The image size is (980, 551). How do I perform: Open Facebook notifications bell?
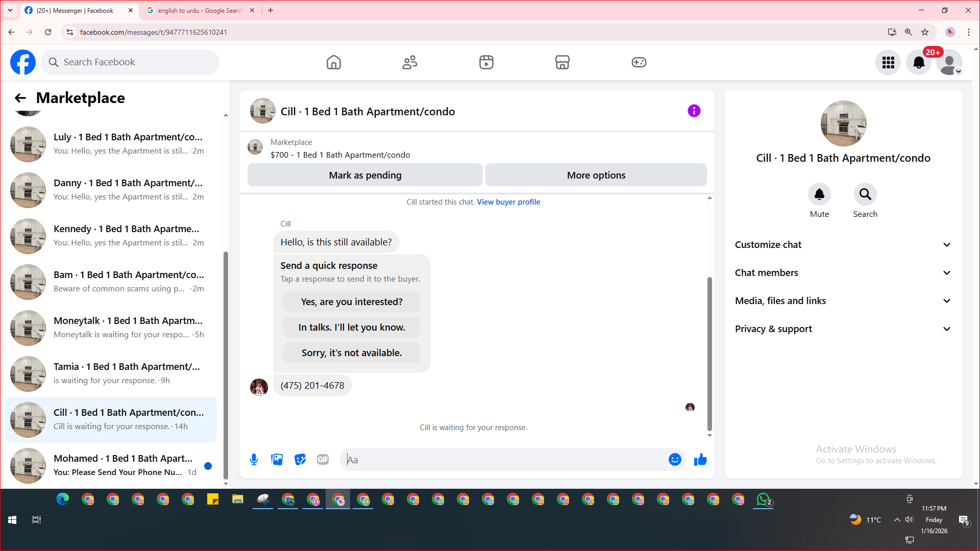pos(918,62)
